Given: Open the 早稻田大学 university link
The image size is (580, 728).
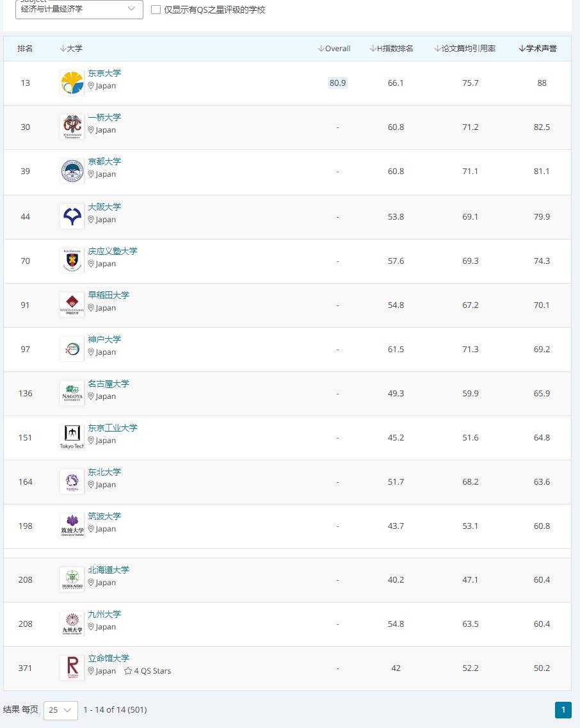Looking at the screenshot, I should click(109, 295).
